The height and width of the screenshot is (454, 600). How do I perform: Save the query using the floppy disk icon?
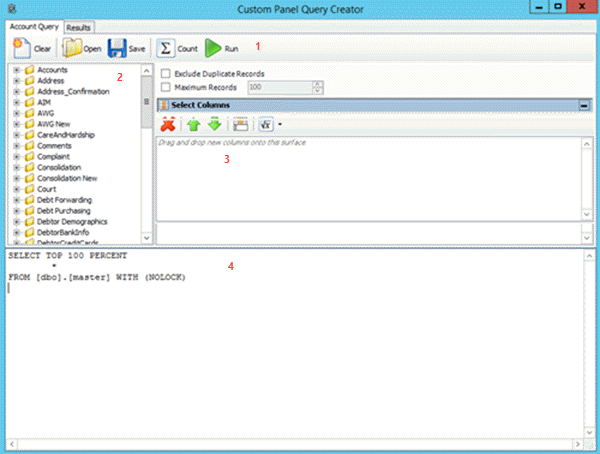(x=116, y=47)
